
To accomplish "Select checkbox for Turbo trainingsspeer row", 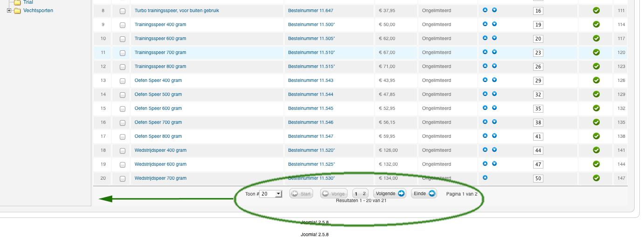I will coord(123,11).
